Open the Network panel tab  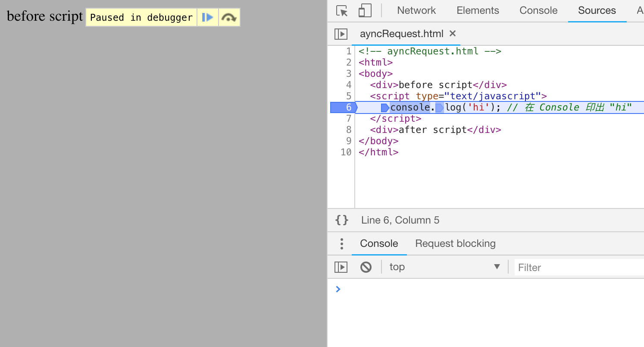(x=416, y=10)
